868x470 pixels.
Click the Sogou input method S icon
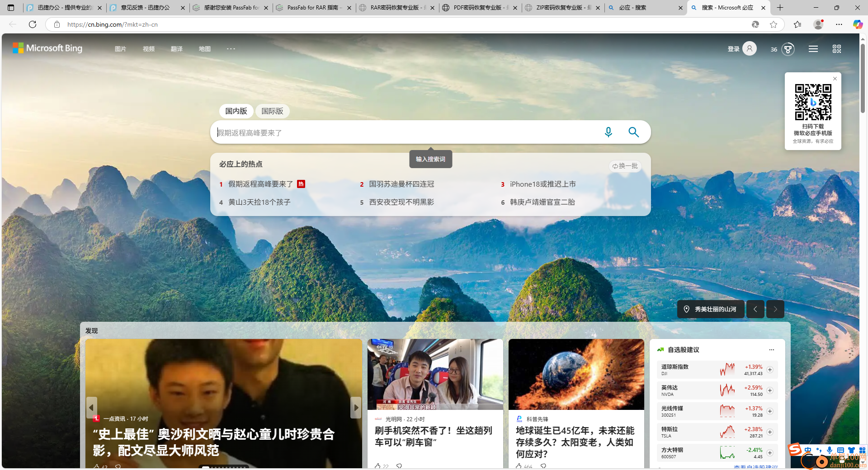(795, 449)
